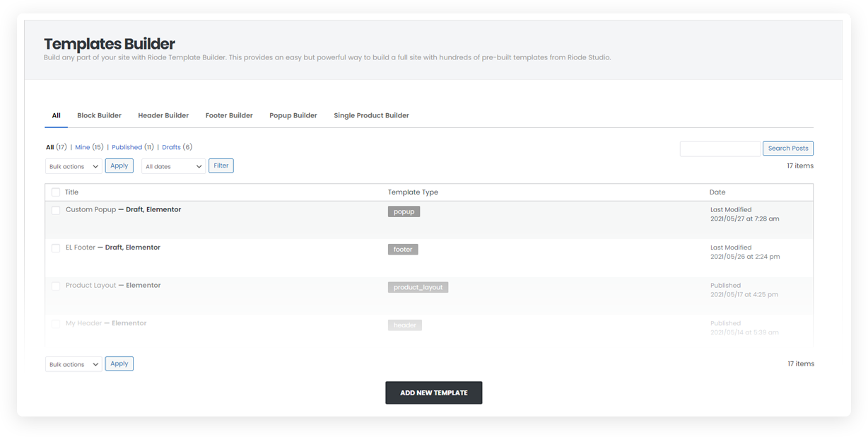Open the Footer Builder tab
This screenshot has height=437, width=868.
tap(229, 115)
